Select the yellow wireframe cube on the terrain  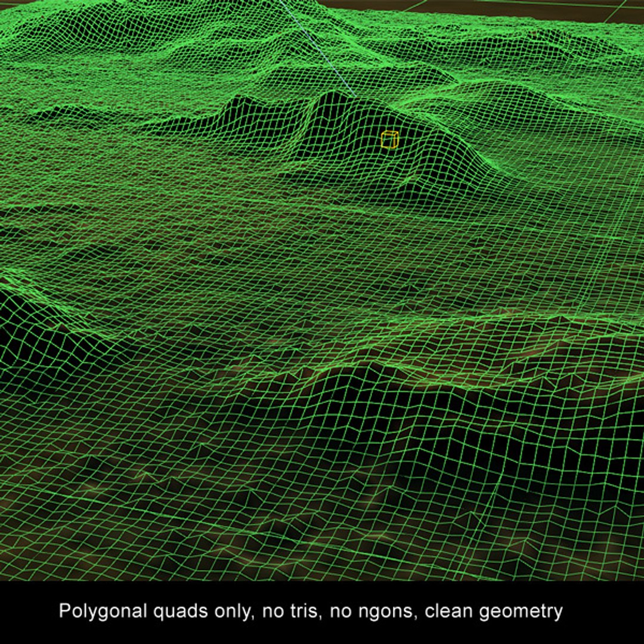[390, 140]
